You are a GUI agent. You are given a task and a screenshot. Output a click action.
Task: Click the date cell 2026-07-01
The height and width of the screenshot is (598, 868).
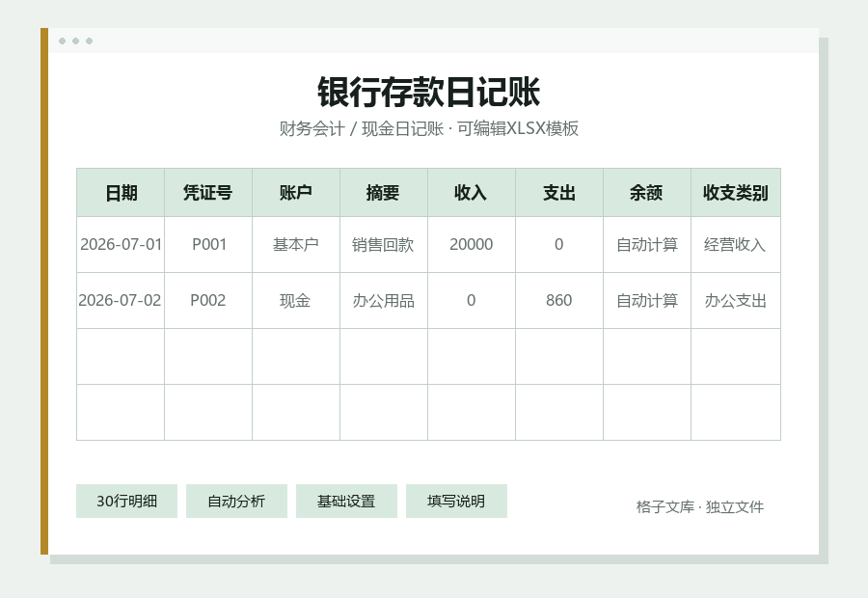pyautogui.click(x=121, y=245)
